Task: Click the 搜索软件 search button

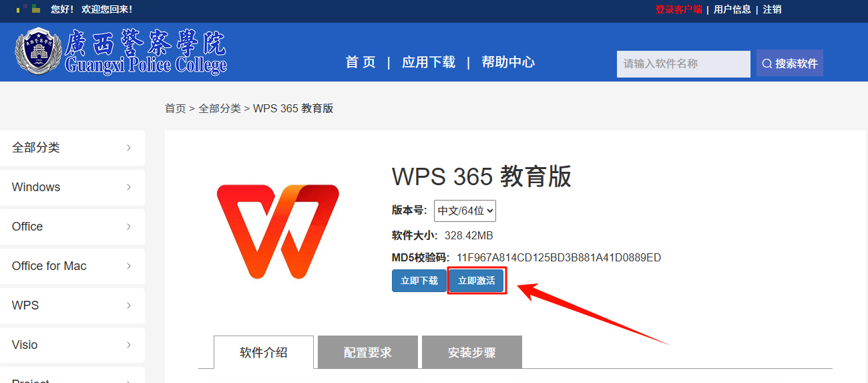Action: [789, 63]
